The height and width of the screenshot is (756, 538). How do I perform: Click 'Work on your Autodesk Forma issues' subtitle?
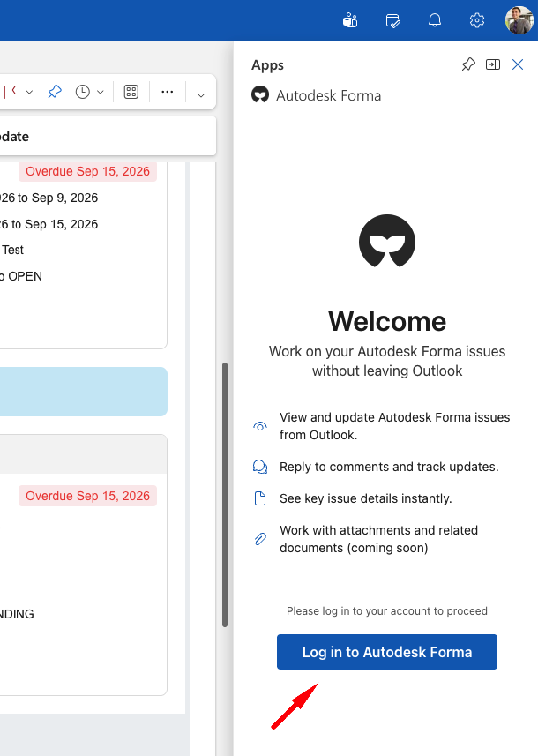[x=387, y=361]
